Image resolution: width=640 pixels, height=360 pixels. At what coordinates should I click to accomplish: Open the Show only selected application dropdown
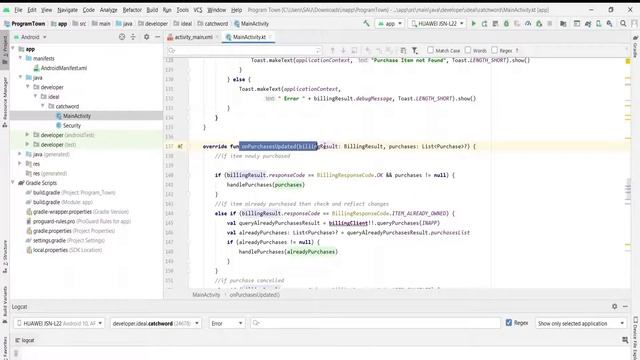click(580, 323)
